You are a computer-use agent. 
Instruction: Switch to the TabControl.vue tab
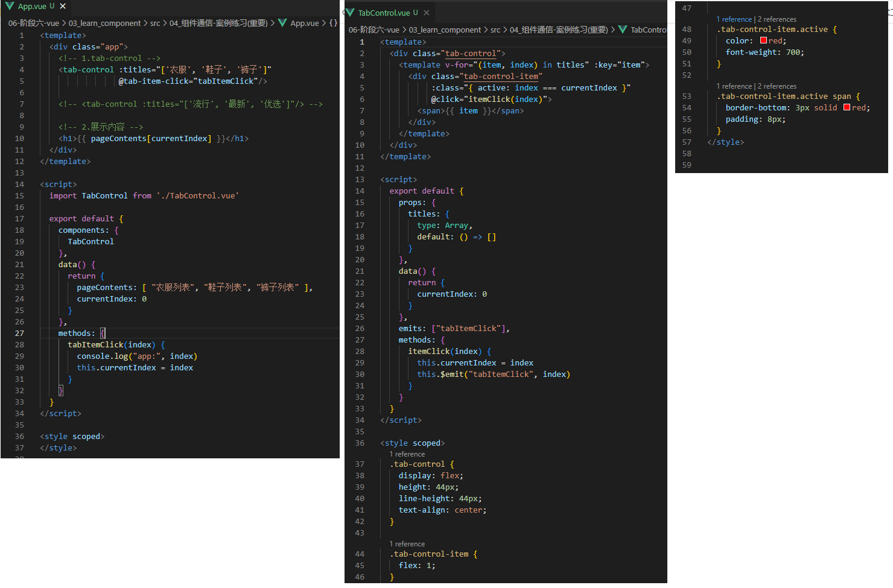point(384,13)
